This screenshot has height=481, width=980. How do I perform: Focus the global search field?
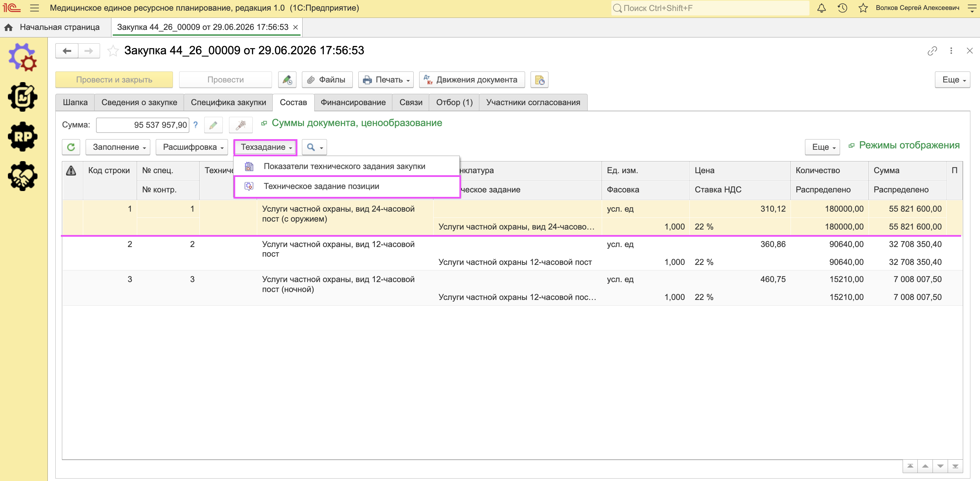click(x=710, y=8)
